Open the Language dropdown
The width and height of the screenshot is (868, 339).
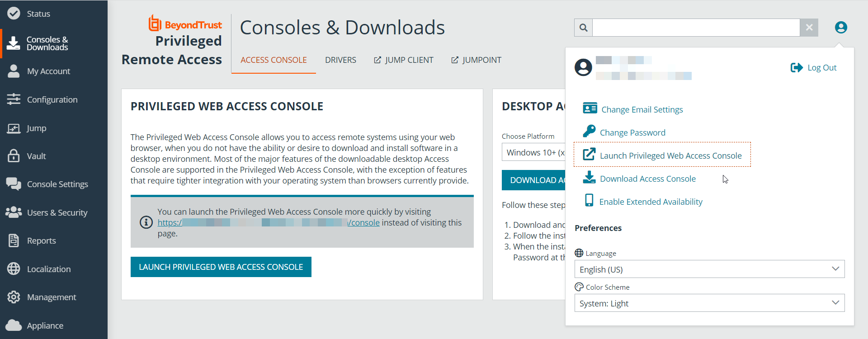(709, 269)
